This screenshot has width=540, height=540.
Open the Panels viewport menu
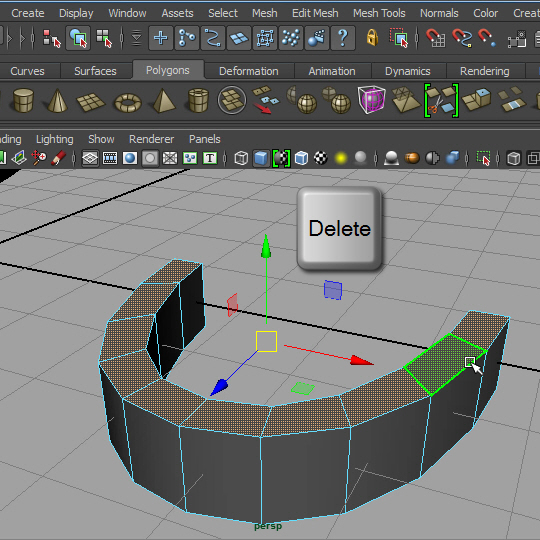205,139
